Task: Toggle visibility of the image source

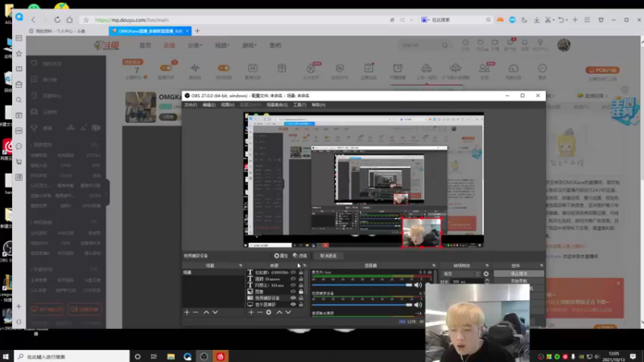Action: tap(293, 291)
